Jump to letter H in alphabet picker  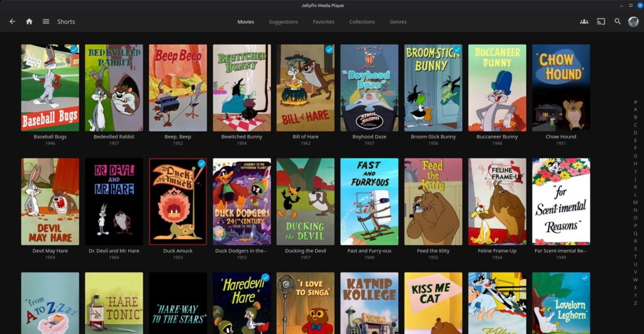635,164
